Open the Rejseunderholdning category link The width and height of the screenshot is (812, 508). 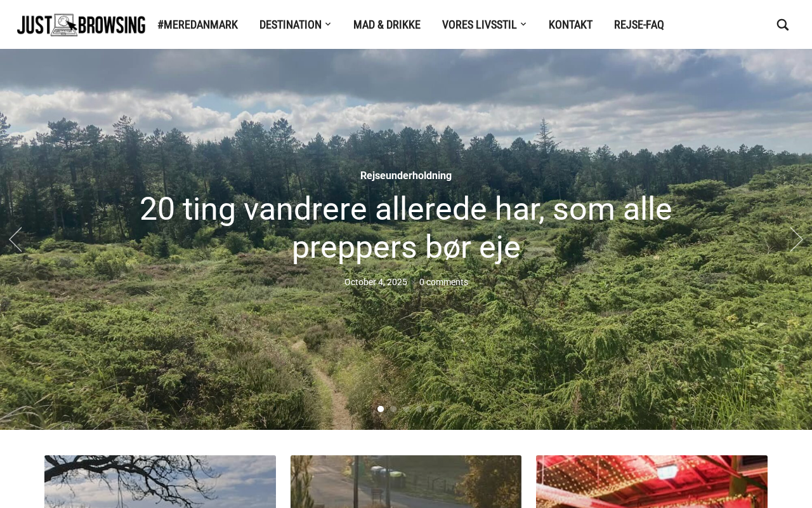406,176
